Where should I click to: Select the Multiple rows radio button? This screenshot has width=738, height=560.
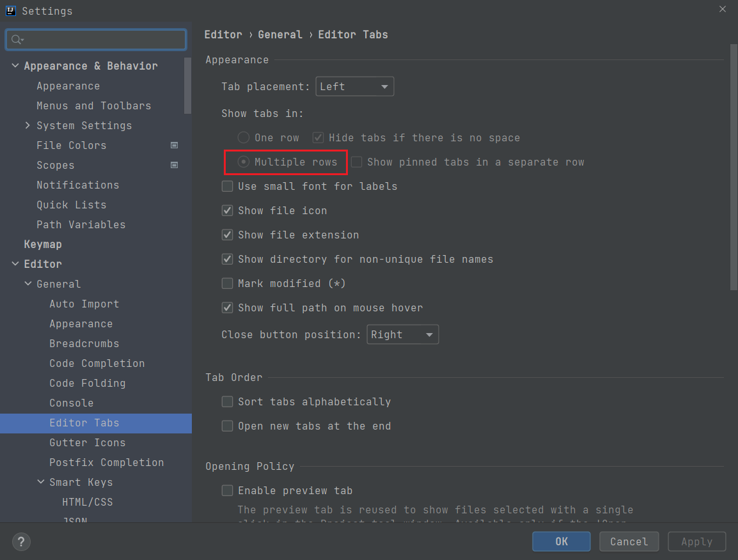pyautogui.click(x=243, y=162)
